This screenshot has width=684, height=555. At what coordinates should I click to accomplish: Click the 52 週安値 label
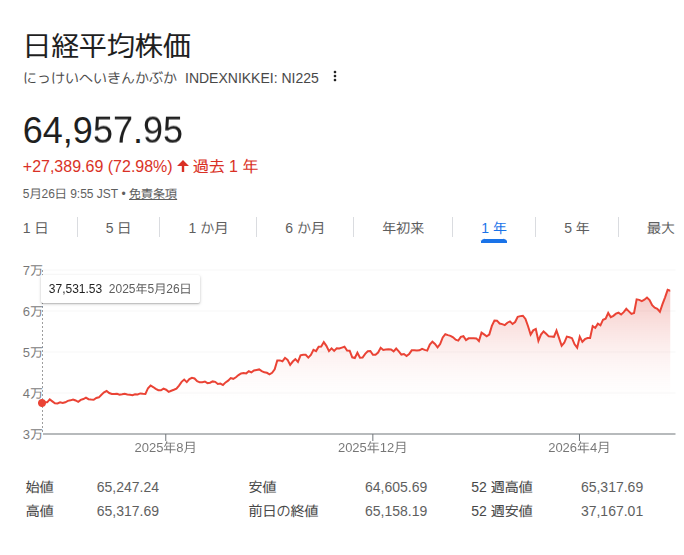[x=502, y=511]
